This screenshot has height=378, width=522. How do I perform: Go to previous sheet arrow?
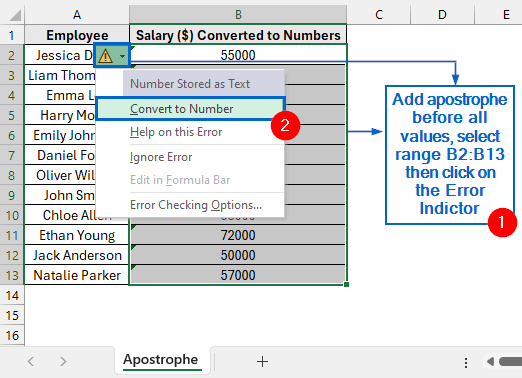coord(31,361)
